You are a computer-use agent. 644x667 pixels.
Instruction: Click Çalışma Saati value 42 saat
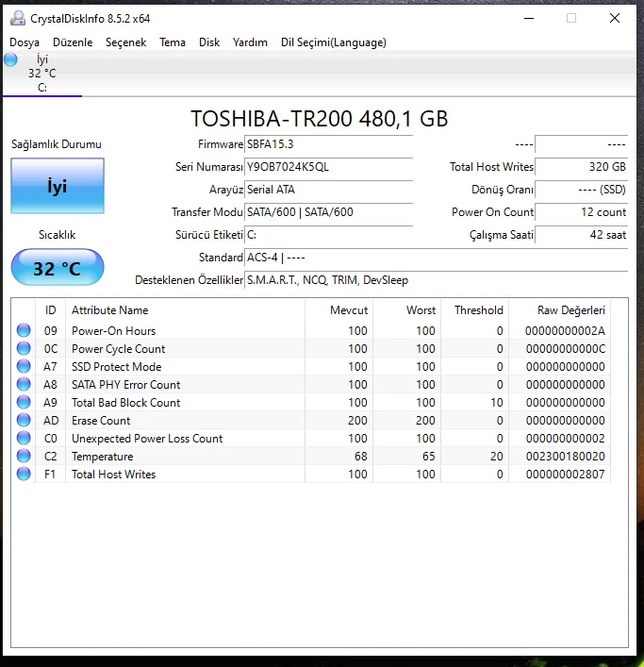point(581,234)
